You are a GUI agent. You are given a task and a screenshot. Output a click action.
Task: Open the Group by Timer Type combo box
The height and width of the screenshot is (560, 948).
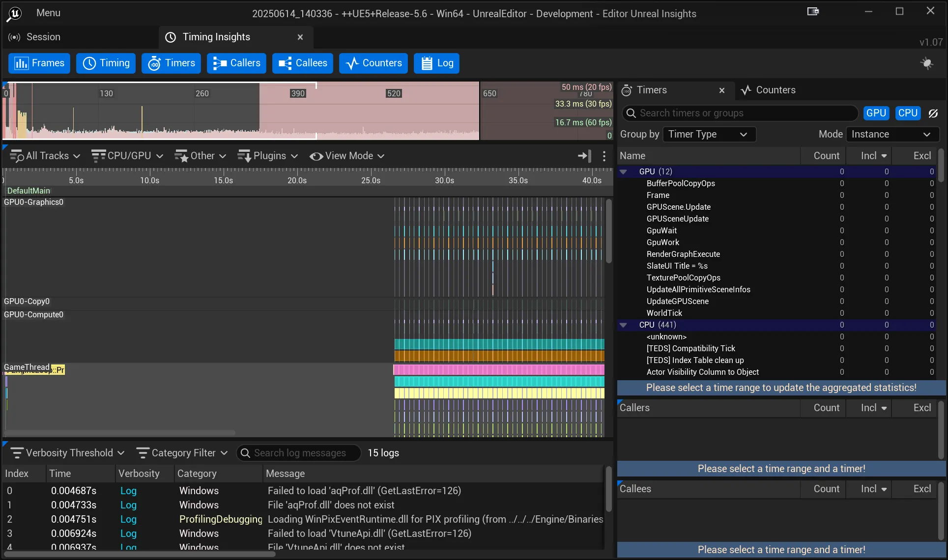(709, 135)
